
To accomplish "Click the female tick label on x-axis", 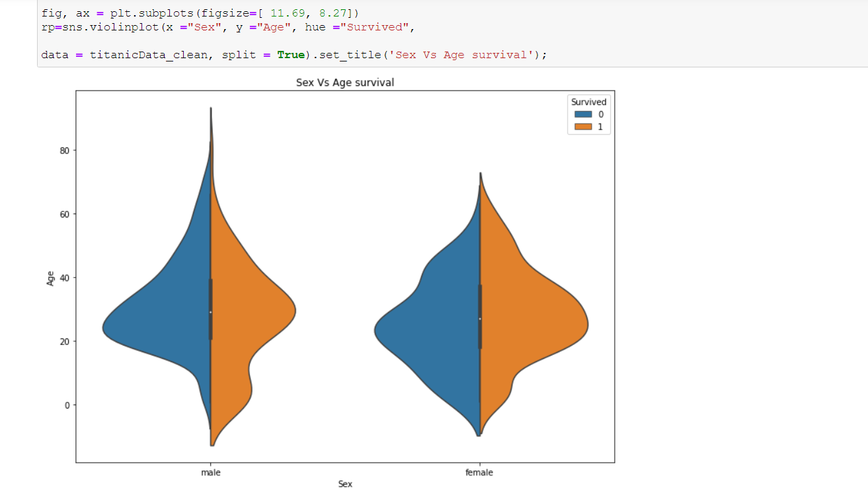I will pyautogui.click(x=478, y=473).
